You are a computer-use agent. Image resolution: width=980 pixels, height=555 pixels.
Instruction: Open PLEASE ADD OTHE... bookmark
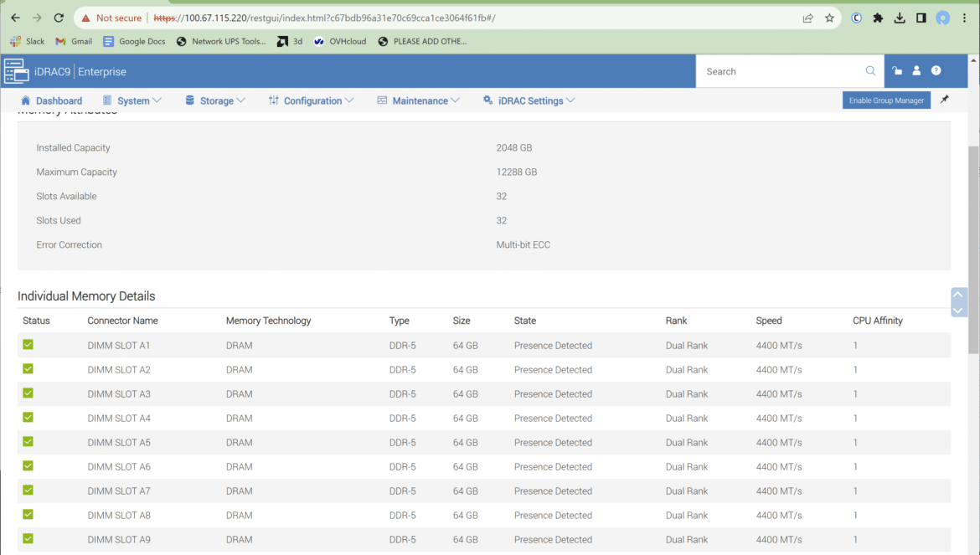422,41
